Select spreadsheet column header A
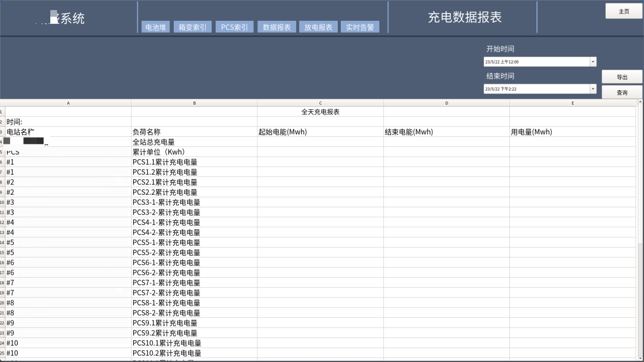644x362 pixels. [x=68, y=103]
